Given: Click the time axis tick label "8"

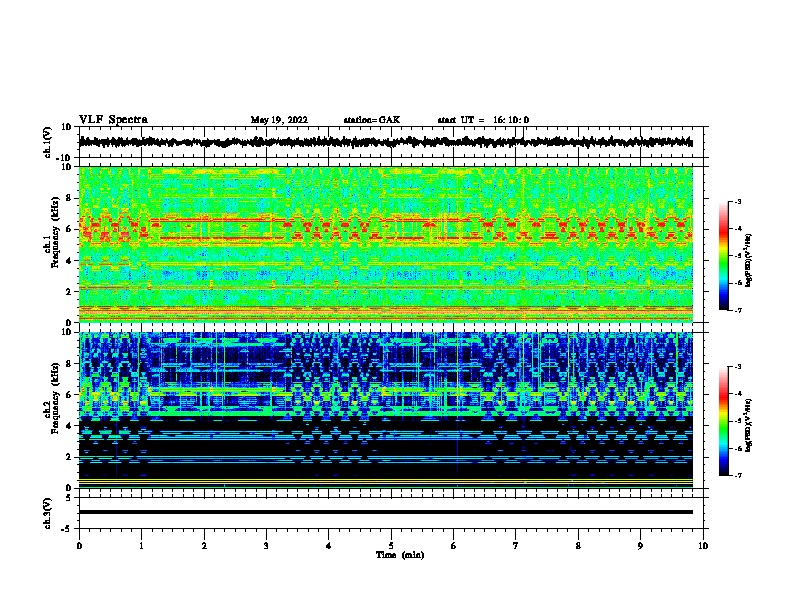Looking at the screenshot, I should (x=578, y=545).
